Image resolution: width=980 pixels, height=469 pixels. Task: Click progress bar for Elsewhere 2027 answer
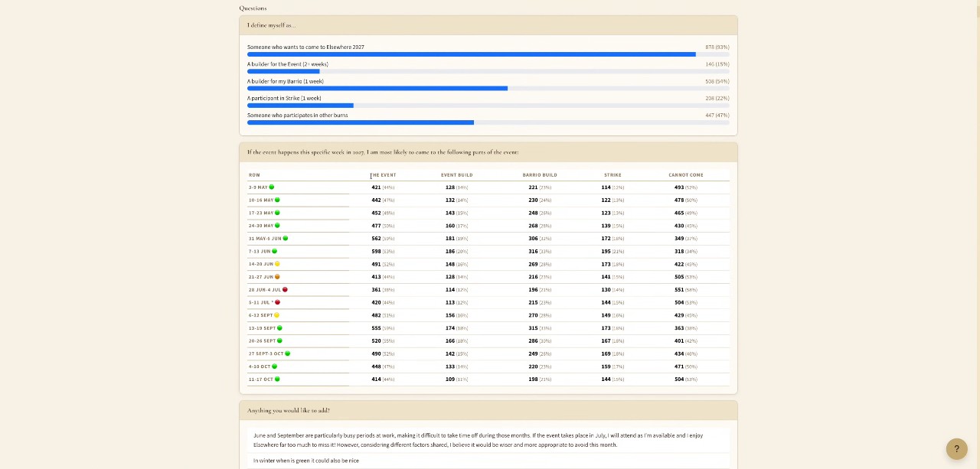click(x=488, y=54)
